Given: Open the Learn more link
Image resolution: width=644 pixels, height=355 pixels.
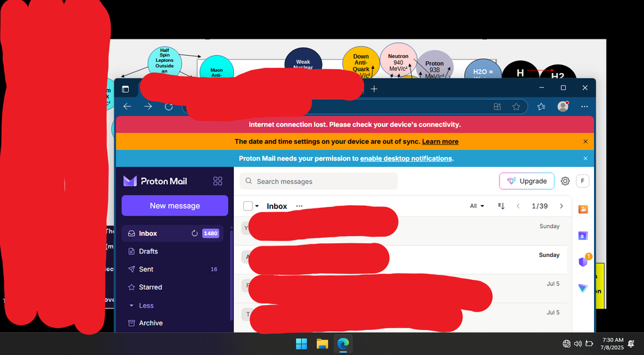Looking at the screenshot, I should [x=440, y=142].
